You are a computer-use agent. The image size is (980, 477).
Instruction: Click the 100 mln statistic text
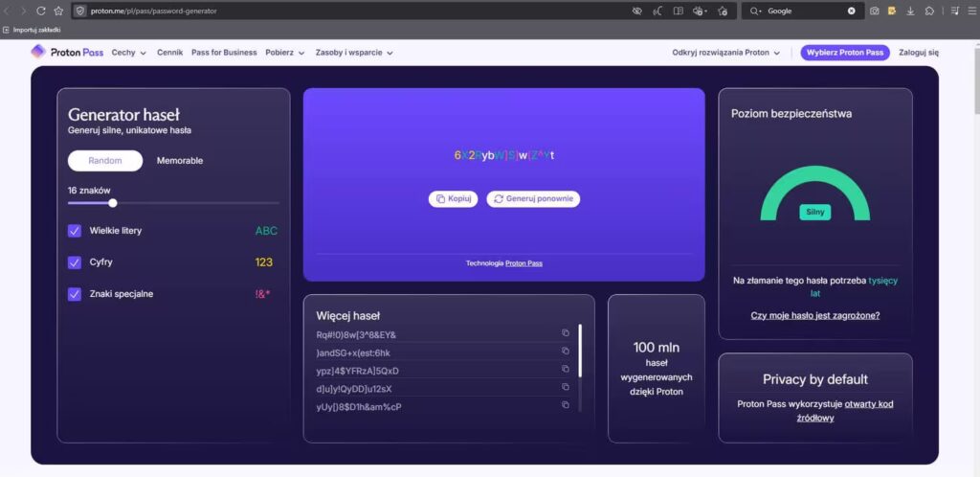tap(657, 348)
